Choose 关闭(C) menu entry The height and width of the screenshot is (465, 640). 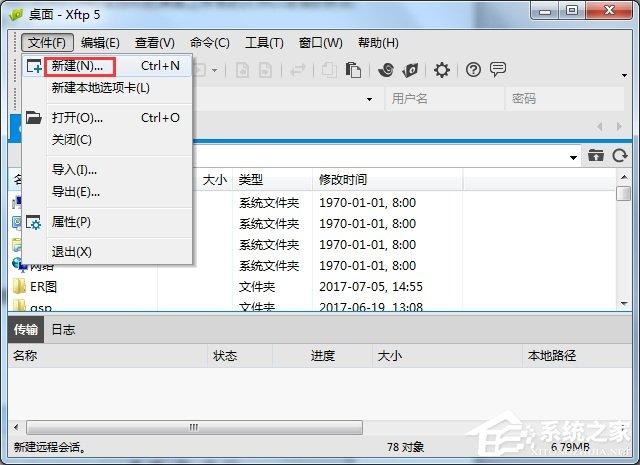(x=108, y=140)
